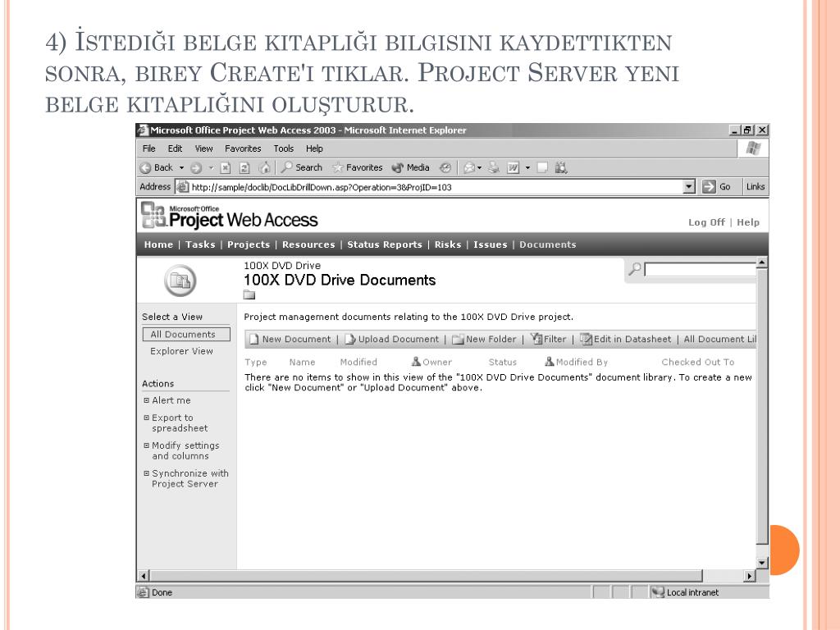The image size is (840, 630).
Task: Open the Tools menu
Action: 283,148
